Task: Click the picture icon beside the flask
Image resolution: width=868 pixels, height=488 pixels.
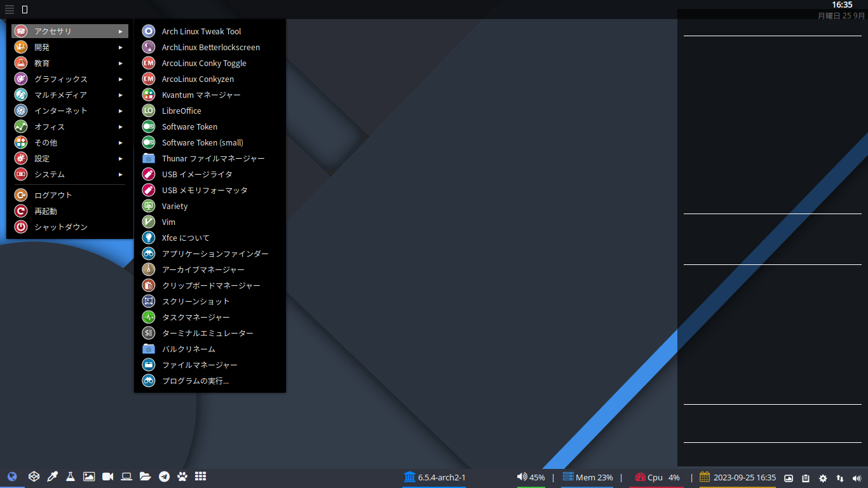Action: click(89, 477)
